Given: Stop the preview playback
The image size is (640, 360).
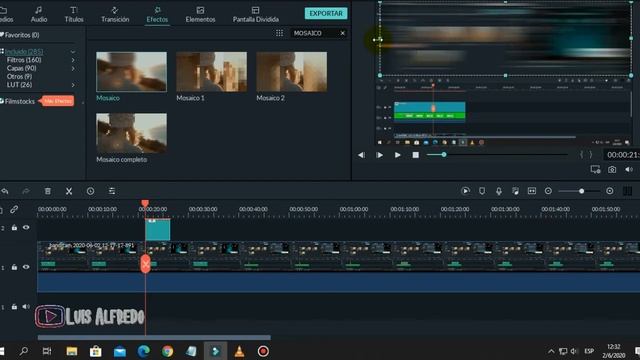Looking at the screenshot, I should click(x=416, y=155).
